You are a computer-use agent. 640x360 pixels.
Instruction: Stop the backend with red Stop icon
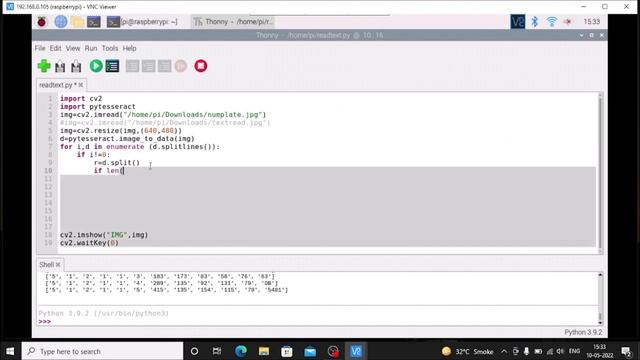coord(200,66)
